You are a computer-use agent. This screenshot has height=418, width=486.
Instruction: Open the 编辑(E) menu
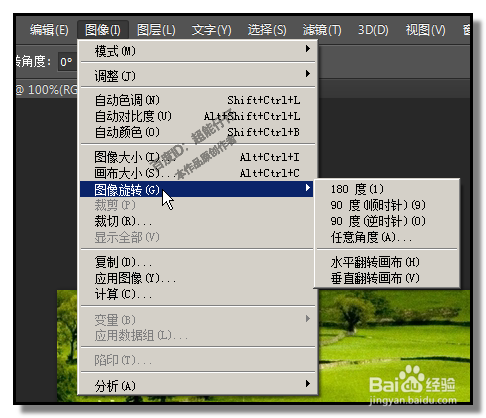click(x=49, y=30)
